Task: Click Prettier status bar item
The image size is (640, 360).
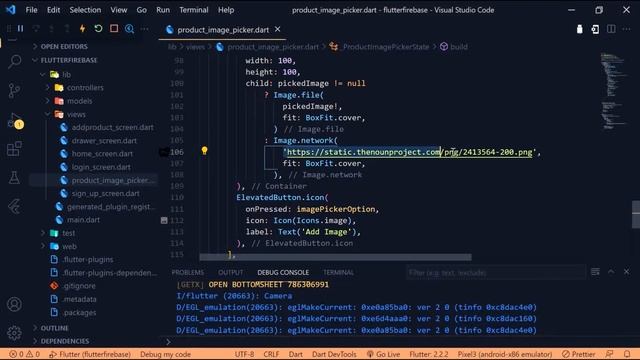Action: click(579, 354)
